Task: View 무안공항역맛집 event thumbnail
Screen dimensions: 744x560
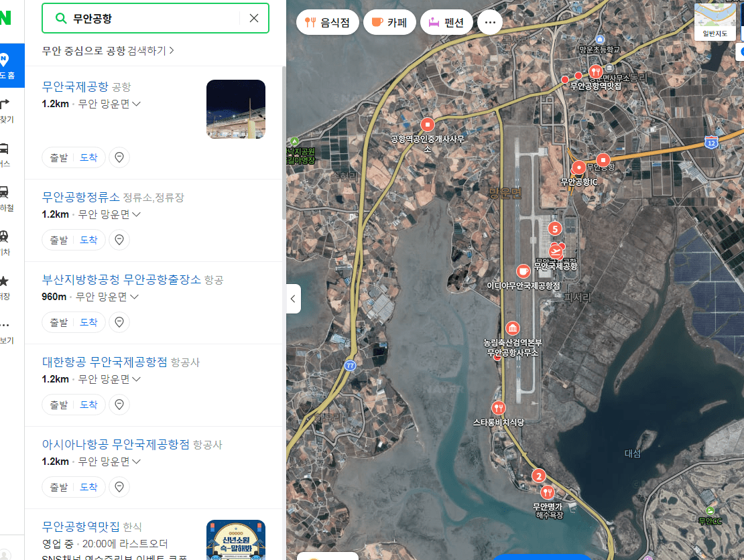Action: coord(236,540)
